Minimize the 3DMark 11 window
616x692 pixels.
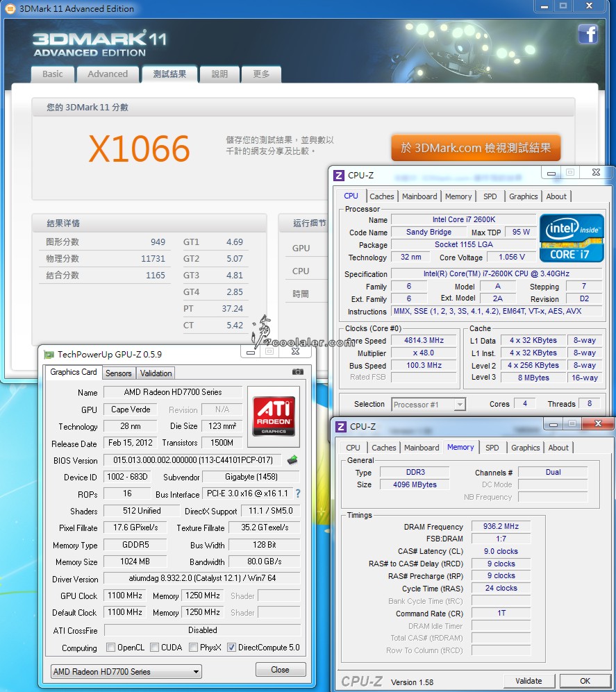pos(545,7)
